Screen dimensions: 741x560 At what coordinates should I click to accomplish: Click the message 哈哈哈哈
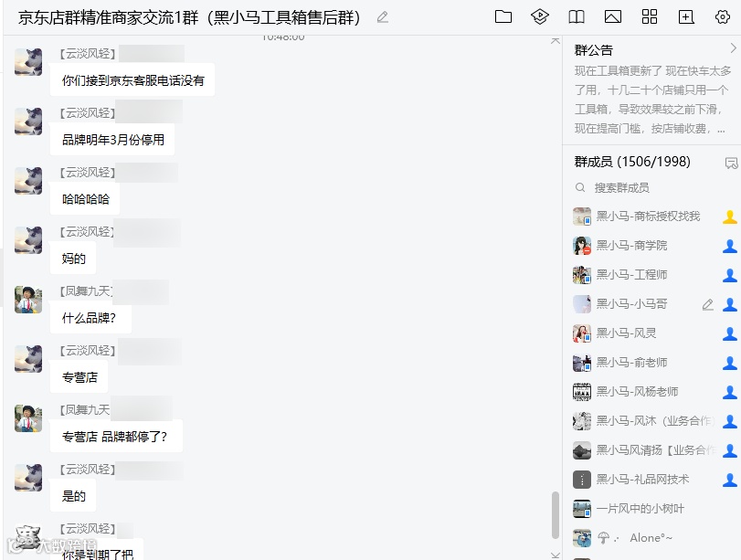[x=85, y=199]
